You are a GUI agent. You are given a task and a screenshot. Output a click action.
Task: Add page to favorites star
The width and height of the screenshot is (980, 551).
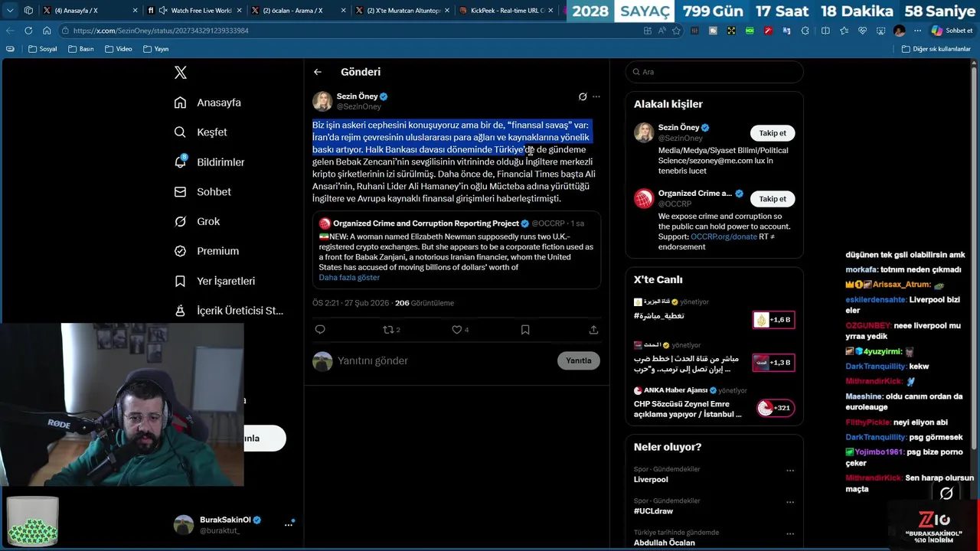pos(676,31)
